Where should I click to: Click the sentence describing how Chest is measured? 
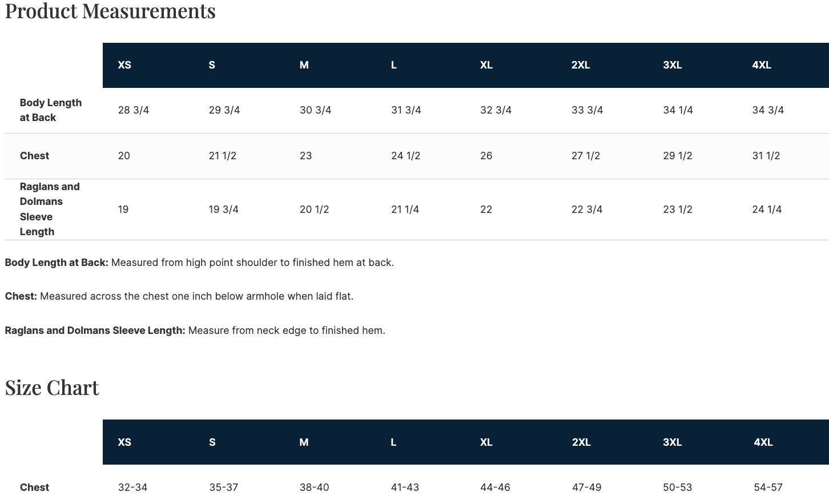pyautogui.click(x=179, y=296)
